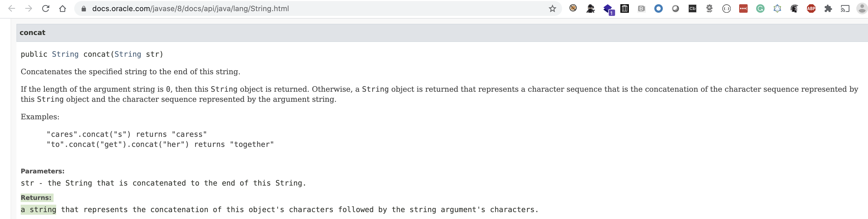This screenshot has width=868, height=219.
Task: Open the ninja extension icon
Action: point(590,9)
